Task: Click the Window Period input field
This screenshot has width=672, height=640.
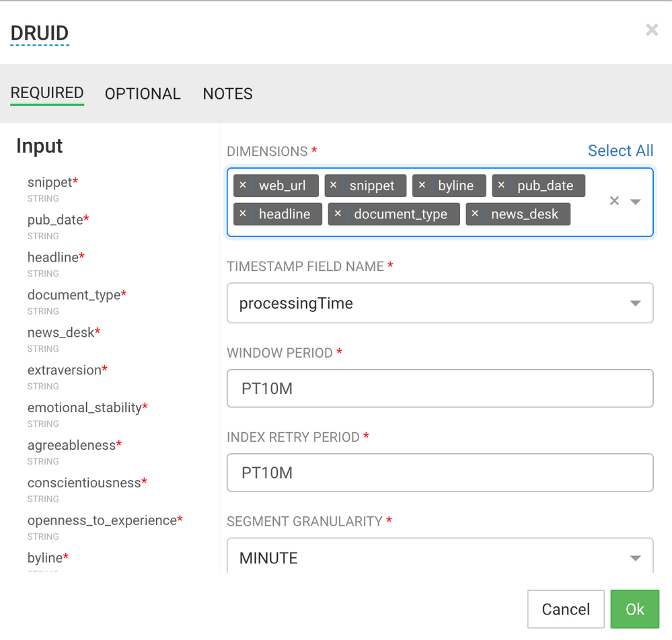Action: point(440,388)
